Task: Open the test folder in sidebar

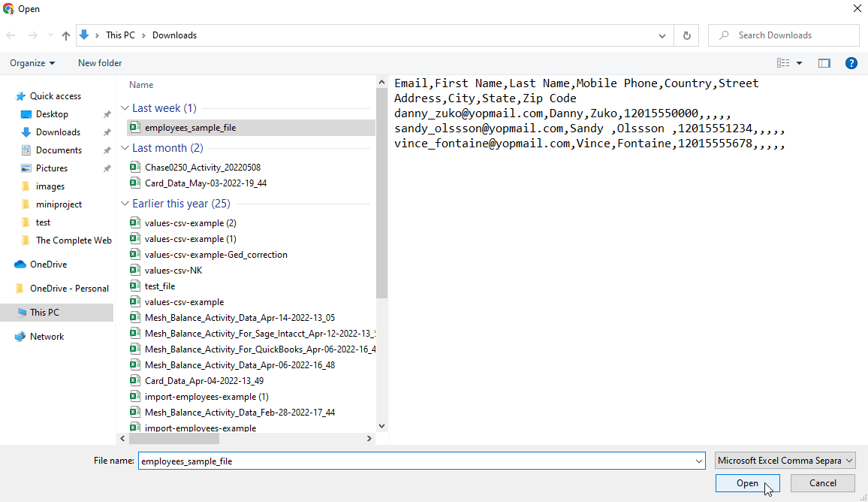Action: [43, 222]
